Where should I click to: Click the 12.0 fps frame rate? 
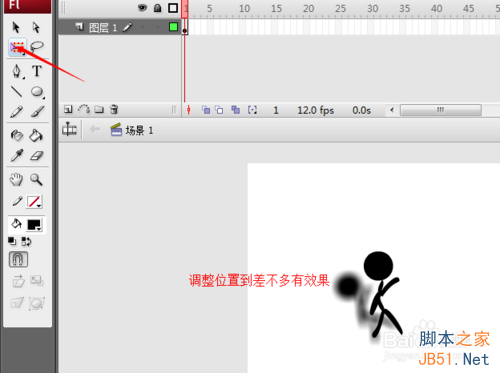(315, 110)
